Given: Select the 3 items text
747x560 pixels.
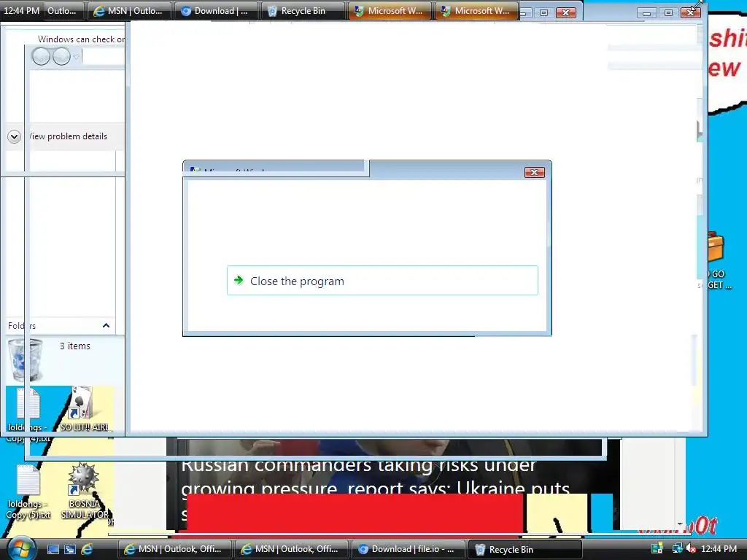Looking at the screenshot, I should tap(75, 346).
